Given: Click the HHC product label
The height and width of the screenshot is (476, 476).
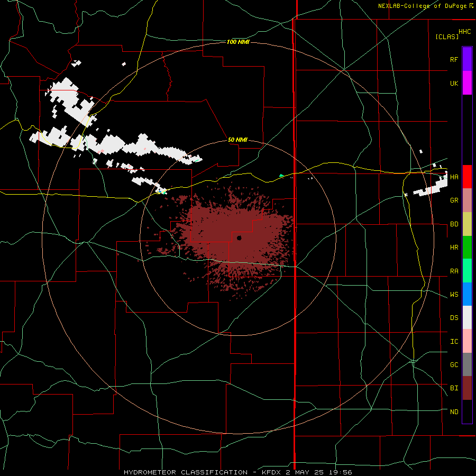Looking at the screenshot, I should 465,32.
